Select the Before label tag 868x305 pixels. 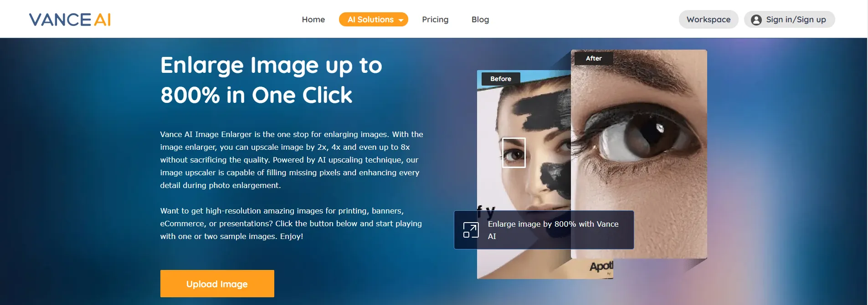point(501,79)
